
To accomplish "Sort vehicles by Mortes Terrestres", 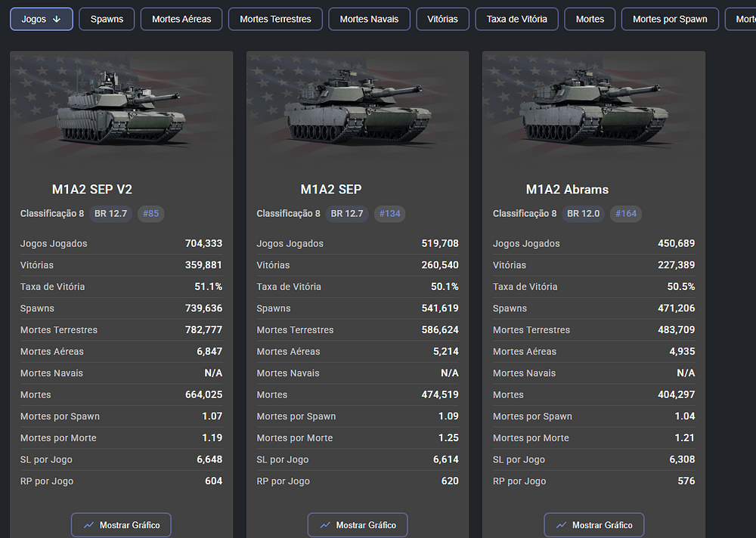I will 275,19.
